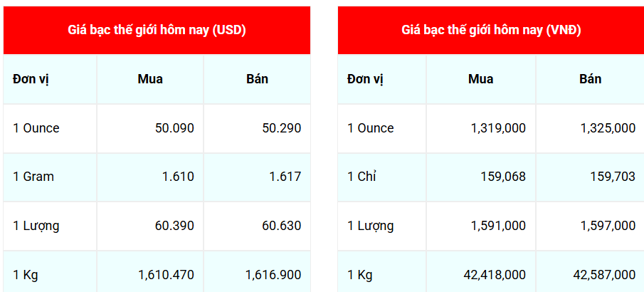The height and width of the screenshot is (292, 644).
Task: Select the USD table 'Đơn vị' header
Action: pyautogui.click(x=31, y=79)
